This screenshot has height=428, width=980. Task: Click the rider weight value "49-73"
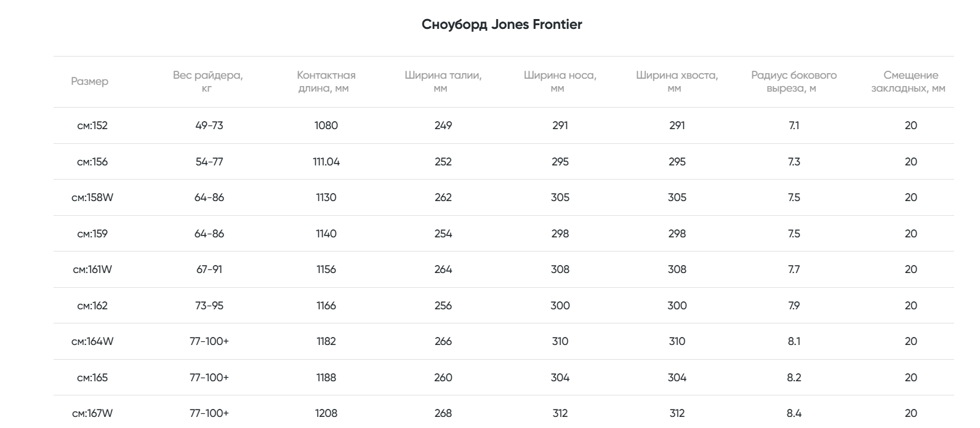pos(209,125)
